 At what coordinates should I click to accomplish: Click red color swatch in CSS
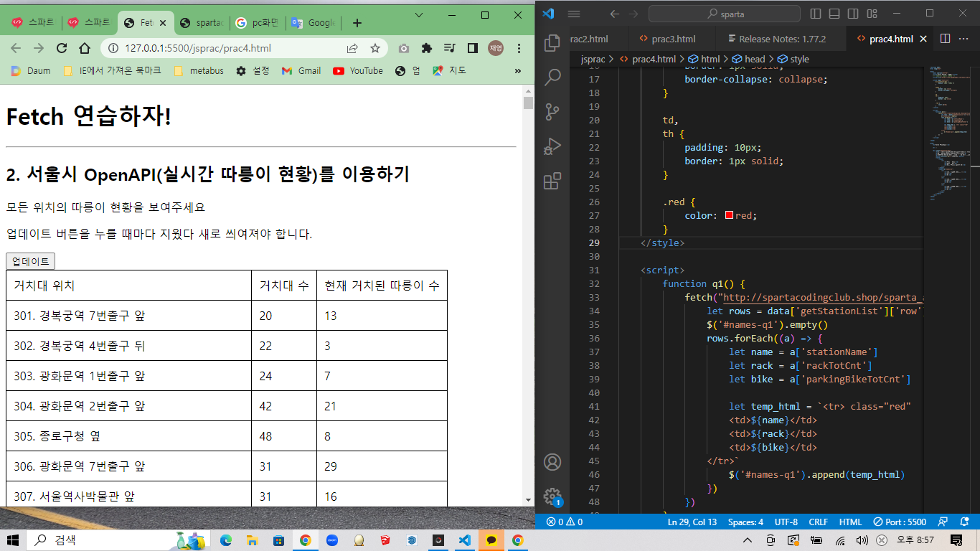729,215
